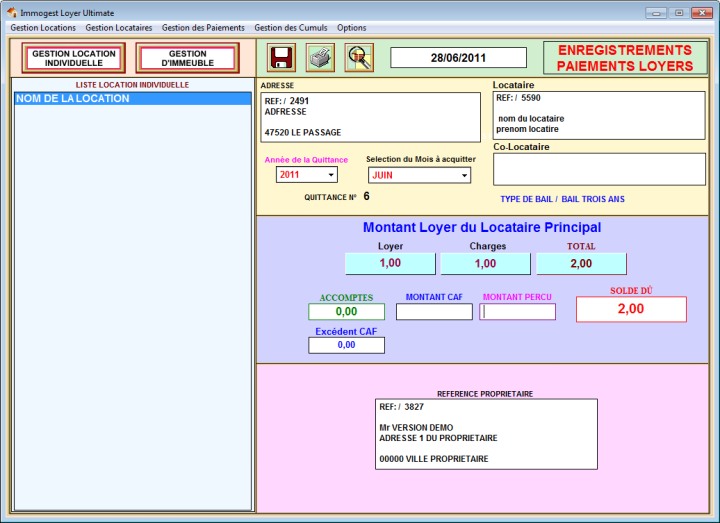Viewport: 720px width, 523px height.
Task: Open the Options menu
Action: [351, 28]
